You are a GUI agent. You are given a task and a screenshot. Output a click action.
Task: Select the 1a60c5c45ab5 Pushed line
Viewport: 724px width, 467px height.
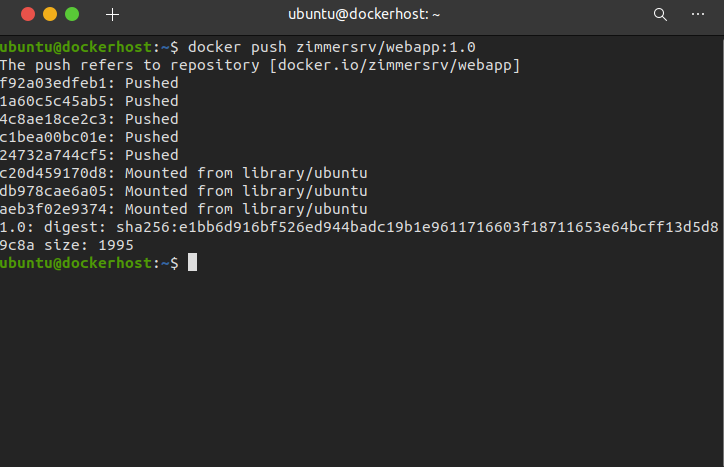(89, 101)
